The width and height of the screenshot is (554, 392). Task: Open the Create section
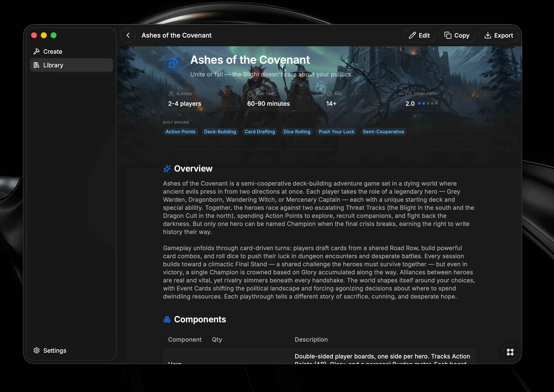[x=71, y=51]
